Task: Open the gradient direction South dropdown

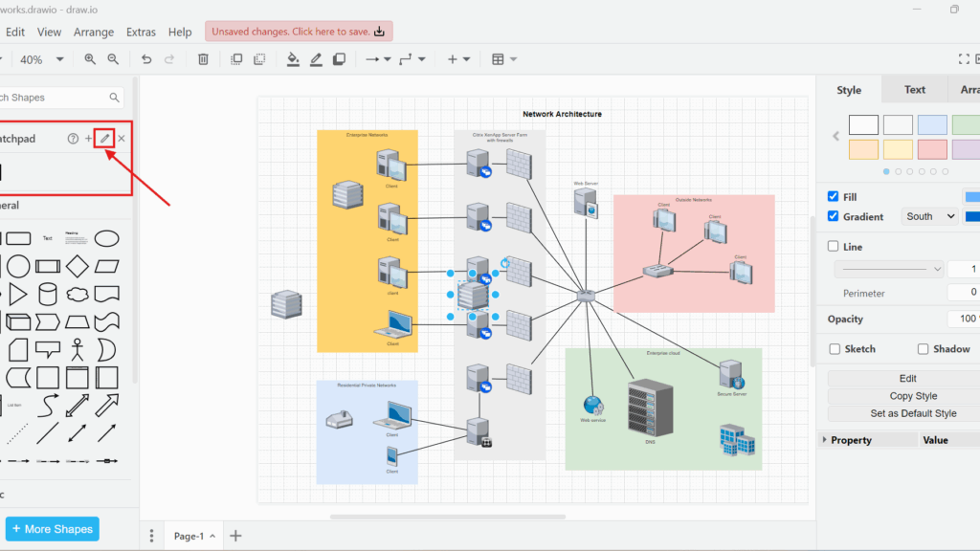Action: (x=930, y=217)
